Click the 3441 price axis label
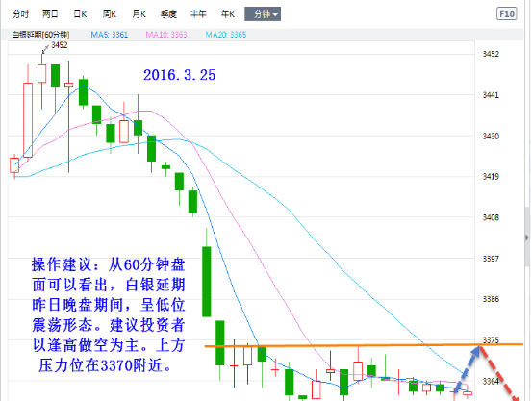The width and height of the screenshot is (532, 401). point(491,95)
